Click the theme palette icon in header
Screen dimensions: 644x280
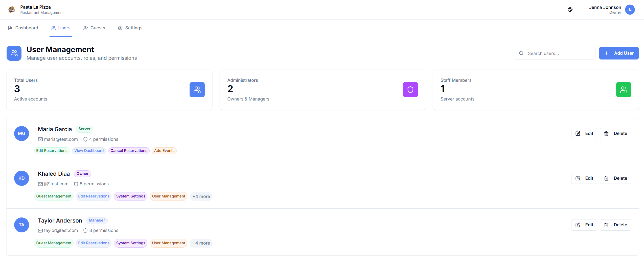(570, 10)
